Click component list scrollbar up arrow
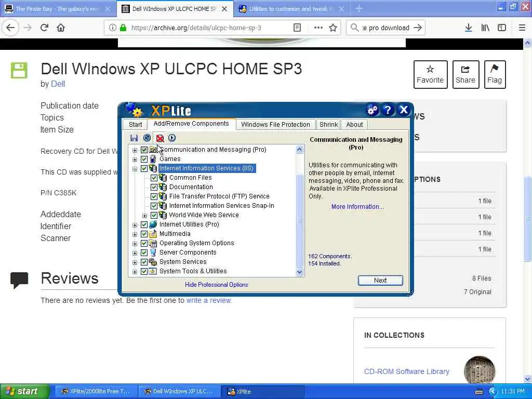Image resolution: width=532 pixels, height=399 pixels. [x=300, y=149]
